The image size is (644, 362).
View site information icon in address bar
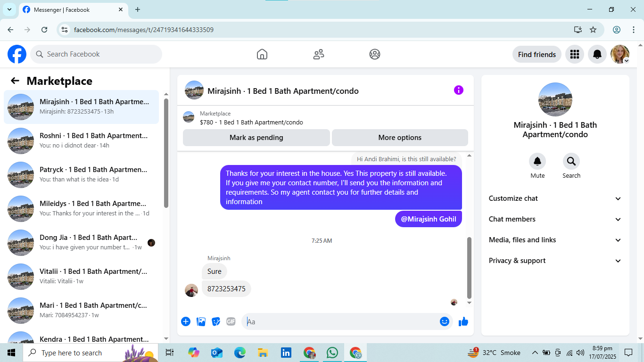(x=65, y=30)
